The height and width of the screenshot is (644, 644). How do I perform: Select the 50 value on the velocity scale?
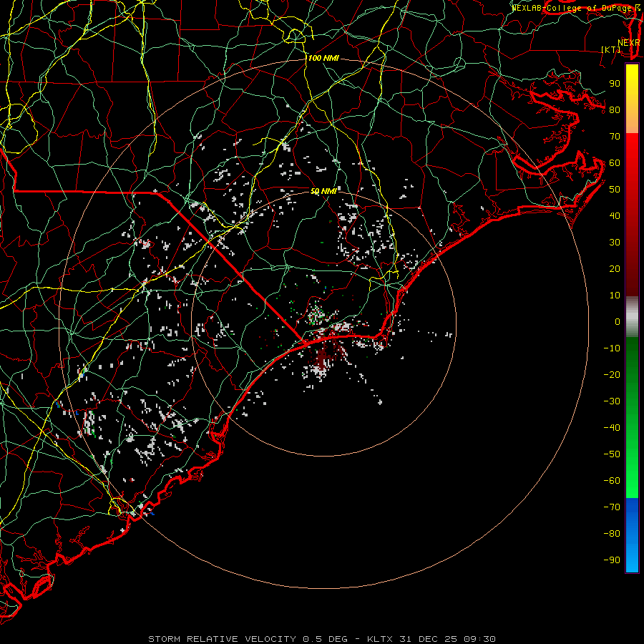615,190
